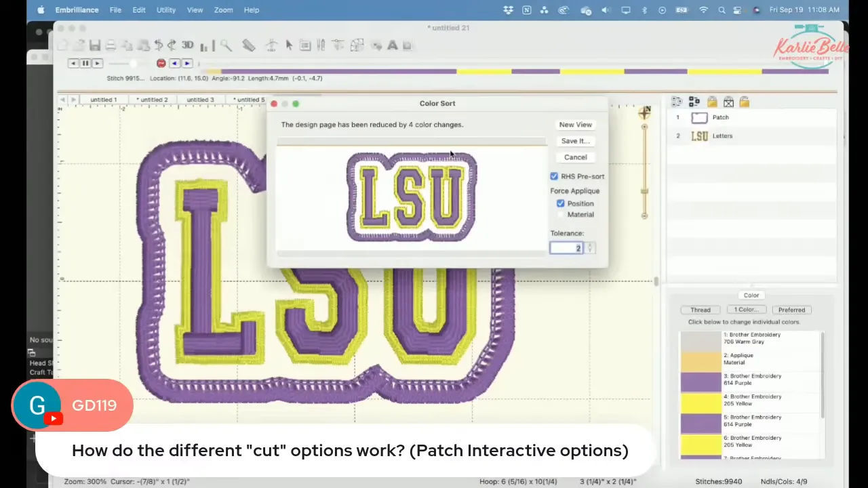Image resolution: width=868 pixels, height=488 pixels.
Task: Click the expand-all objects tree icon
Action: (677, 102)
